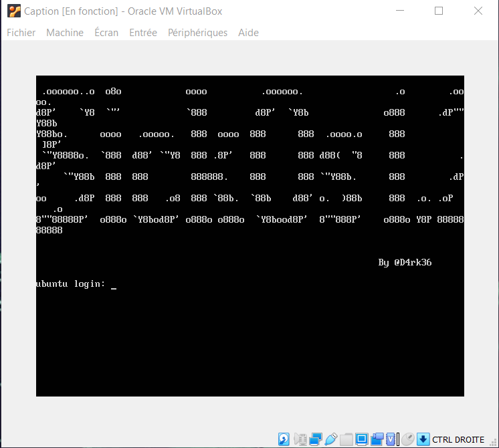
Task: Open the Entrée menu
Action: pyautogui.click(x=143, y=33)
